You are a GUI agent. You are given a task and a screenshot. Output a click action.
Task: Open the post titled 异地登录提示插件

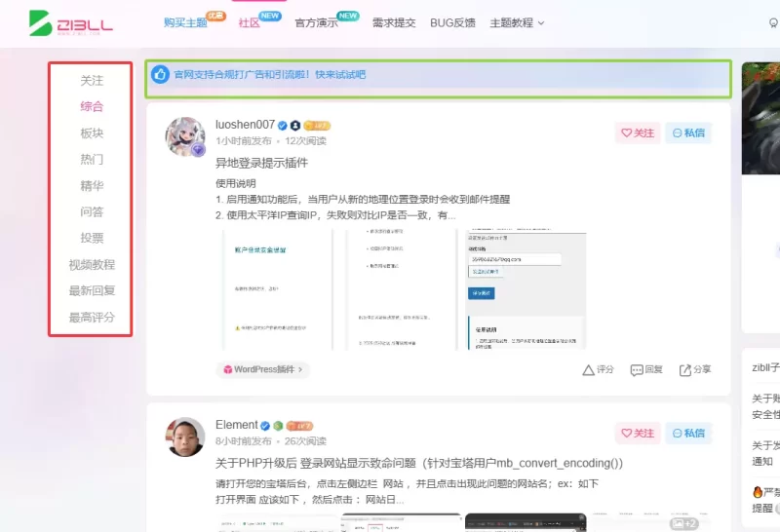click(x=261, y=163)
